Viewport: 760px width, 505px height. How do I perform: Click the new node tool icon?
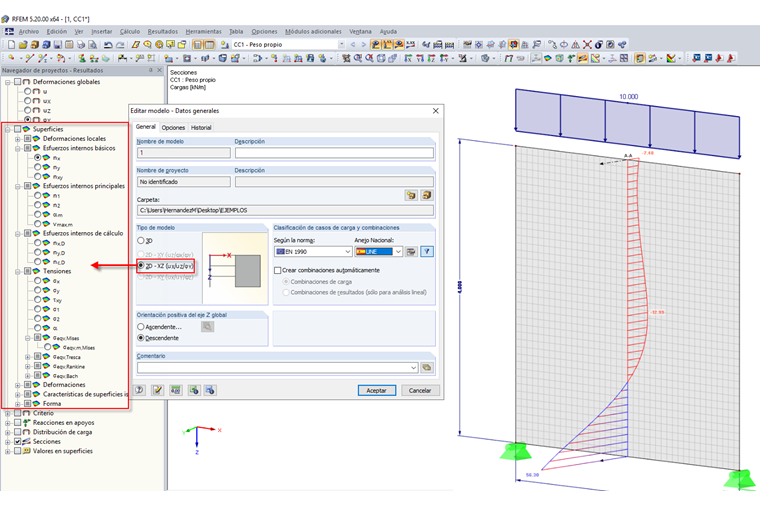coord(11,58)
